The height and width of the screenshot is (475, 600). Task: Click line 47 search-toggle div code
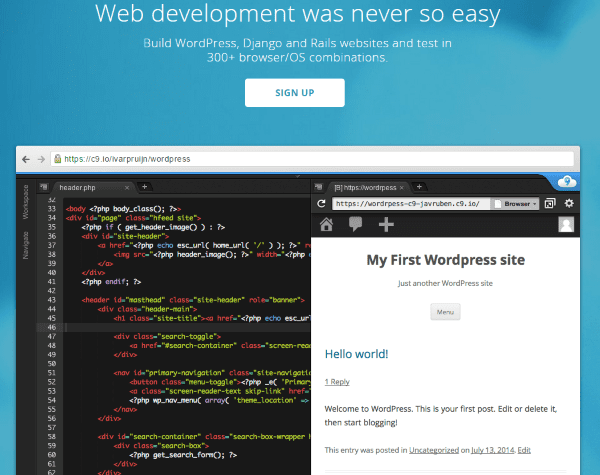167,336
